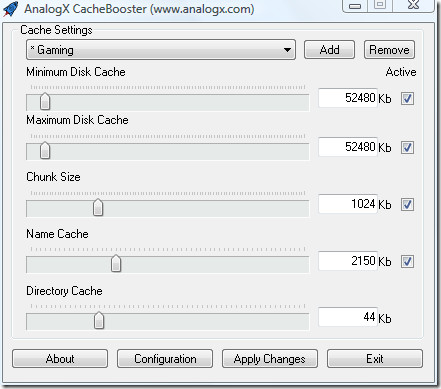This screenshot has height=389, width=441.
Task: Click the 'Maximum Disk Cache' label
Action: (x=77, y=120)
